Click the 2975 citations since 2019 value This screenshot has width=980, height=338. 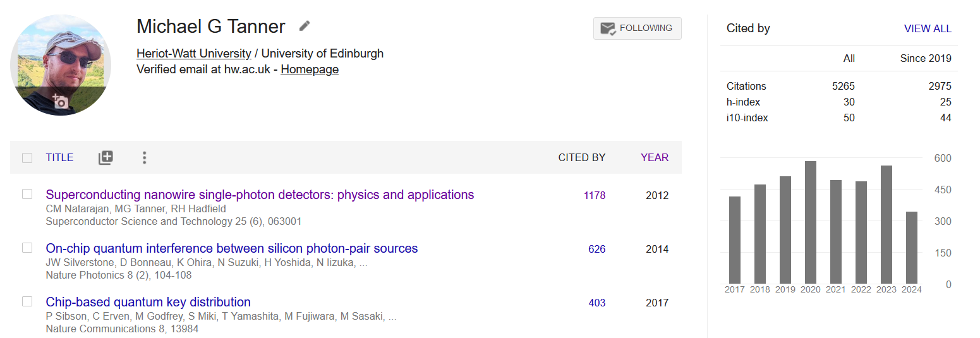[940, 86]
